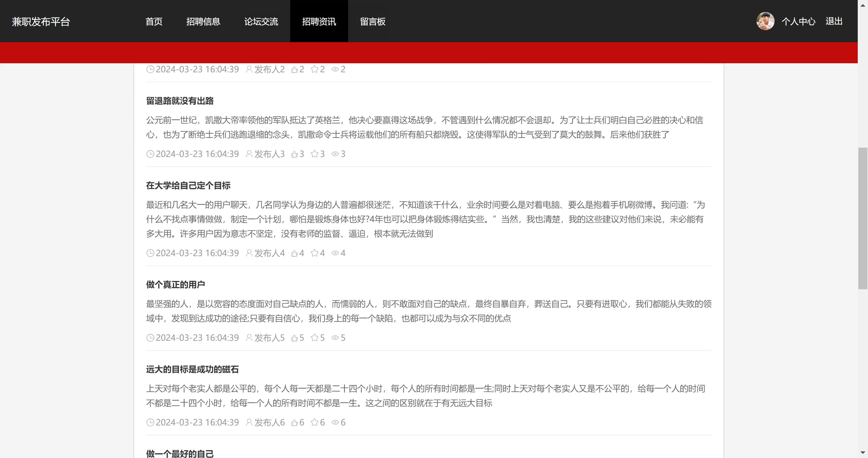Click the 退出 logout link
Screen dimensions: 868x458
tap(834, 22)
